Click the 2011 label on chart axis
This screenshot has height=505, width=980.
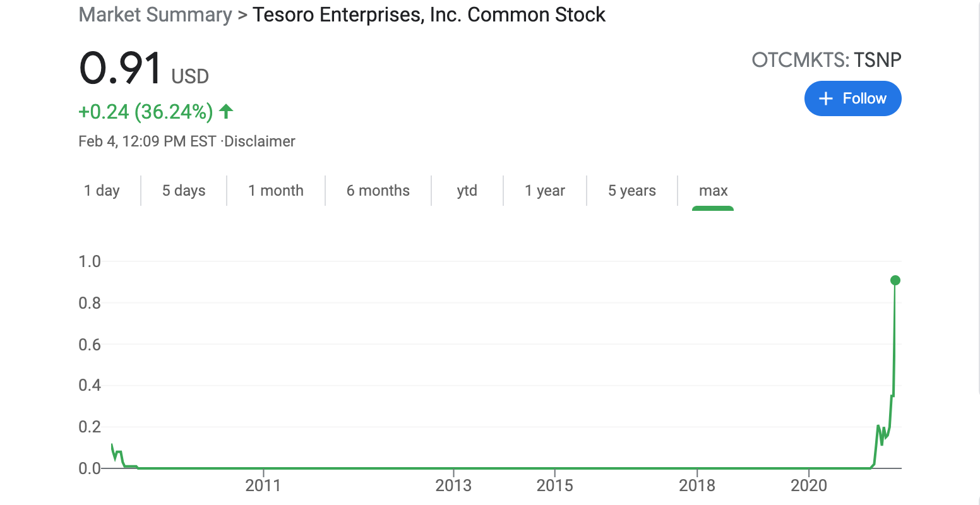[x=263, y=485]
